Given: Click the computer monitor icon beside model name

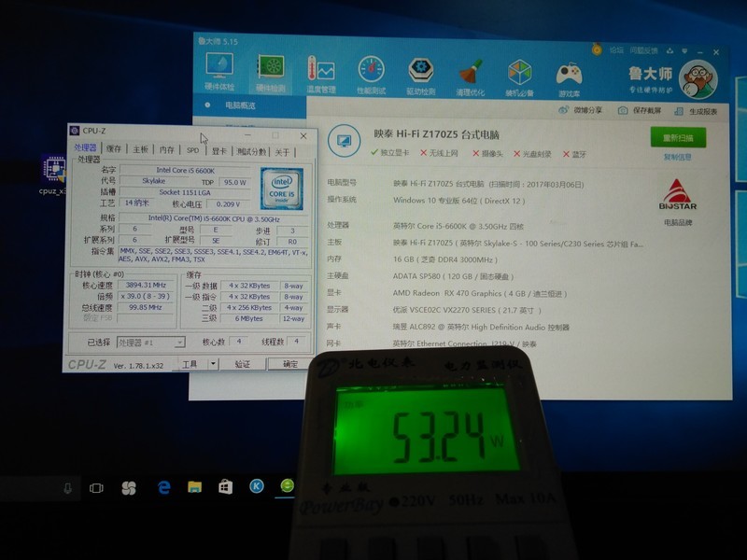Looking at the screenshot, I should click(344, 141).
